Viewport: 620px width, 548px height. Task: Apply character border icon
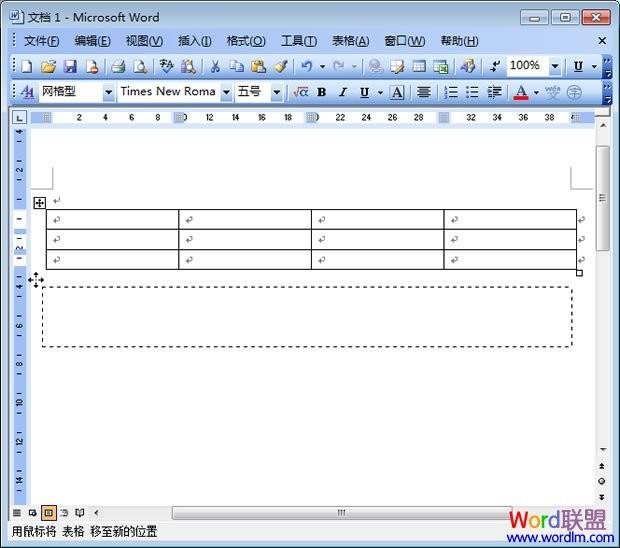pyautogui.click(x=397, y=92)
